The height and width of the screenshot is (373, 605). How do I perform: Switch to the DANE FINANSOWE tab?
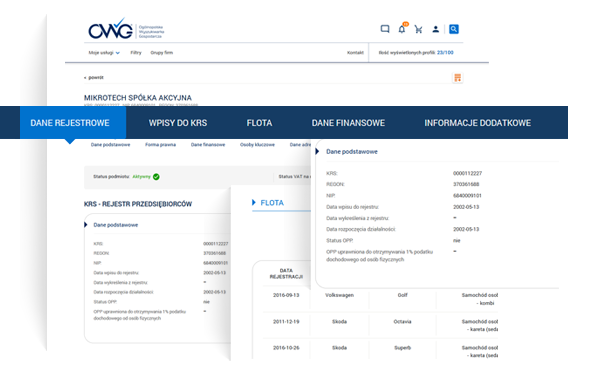click(x=348, y=123)
